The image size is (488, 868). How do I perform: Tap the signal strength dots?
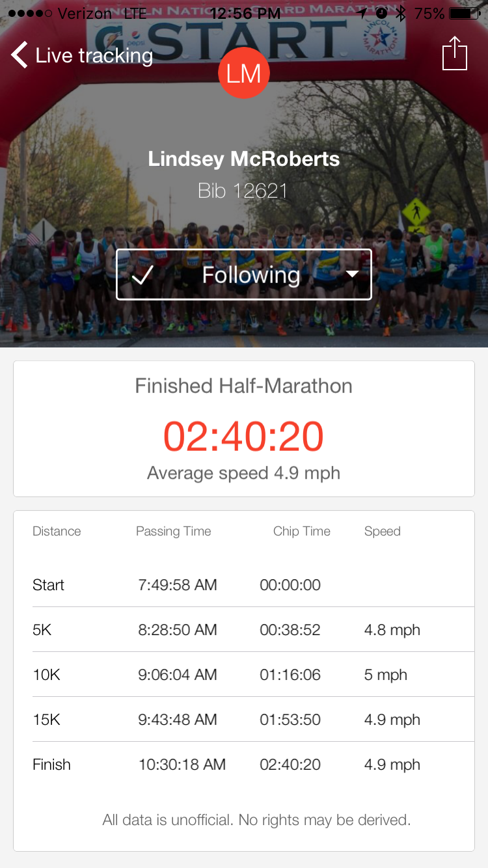pyautogui.click(x=30, y=13)
